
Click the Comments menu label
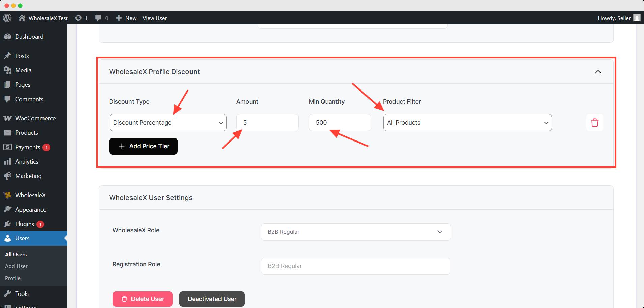tap(29, 99)
